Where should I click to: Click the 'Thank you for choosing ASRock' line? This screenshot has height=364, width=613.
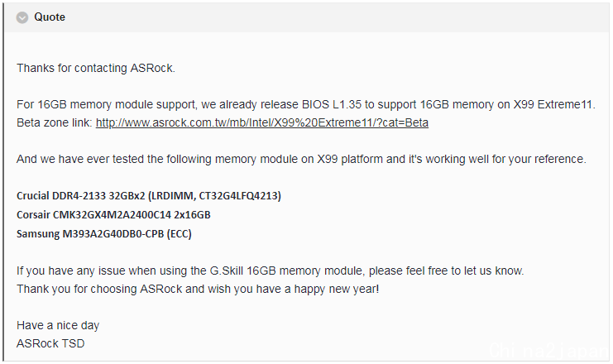coord(199,289)
